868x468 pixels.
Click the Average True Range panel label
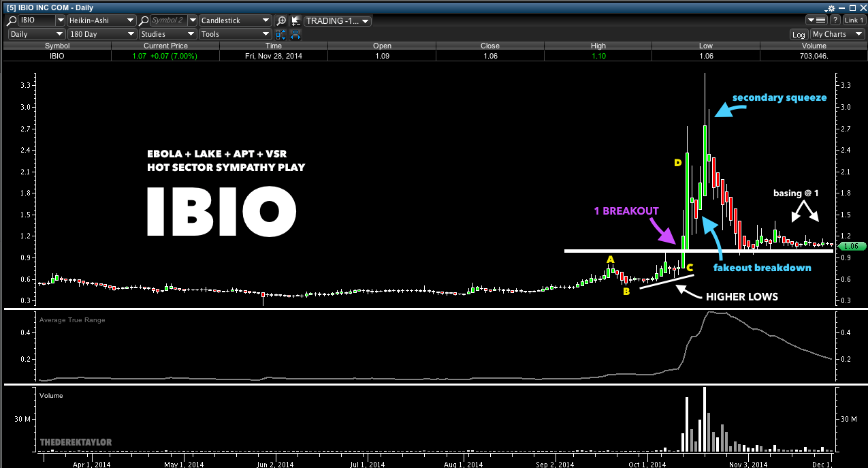[x=72, y=319]
